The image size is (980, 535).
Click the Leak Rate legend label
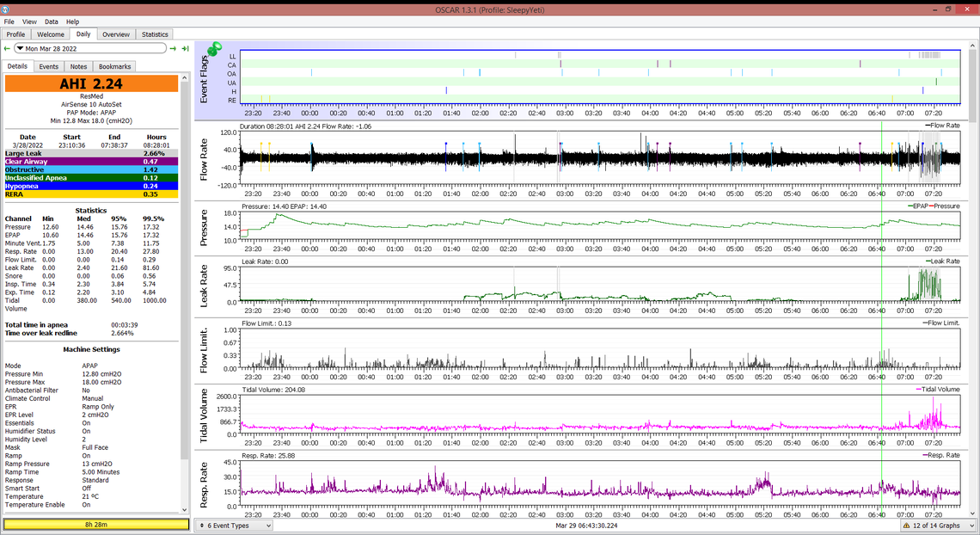[x=945, y=261]
